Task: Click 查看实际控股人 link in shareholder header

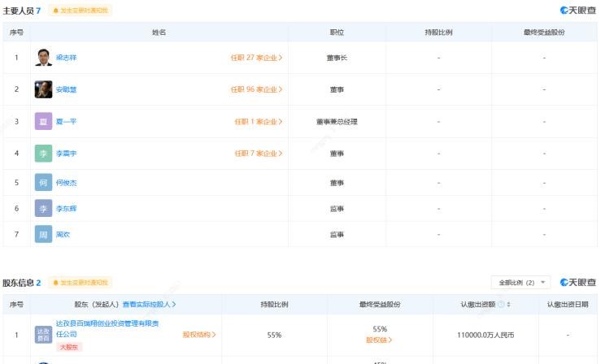Action: click(x=149, y=304)
